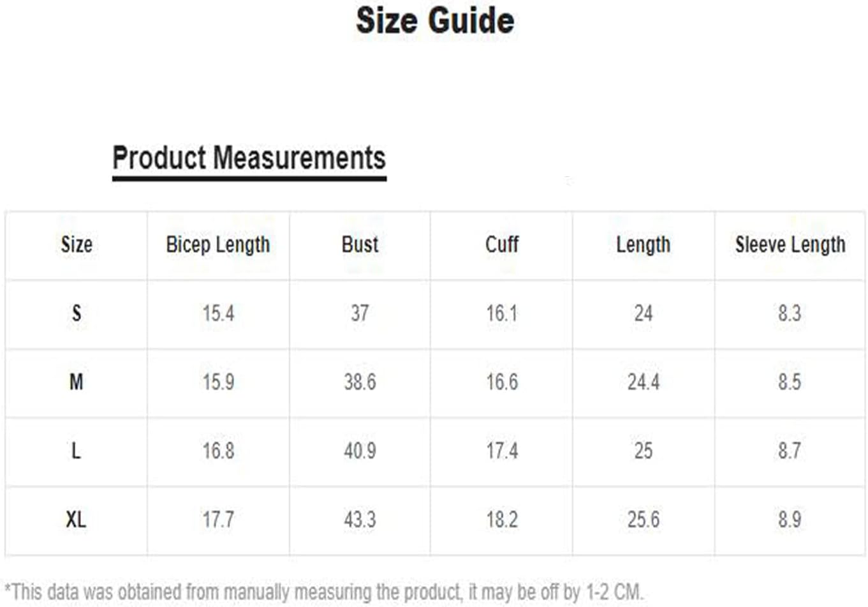The image size is (868, 607).
Task: Select the S size row label
Action: 77,313
